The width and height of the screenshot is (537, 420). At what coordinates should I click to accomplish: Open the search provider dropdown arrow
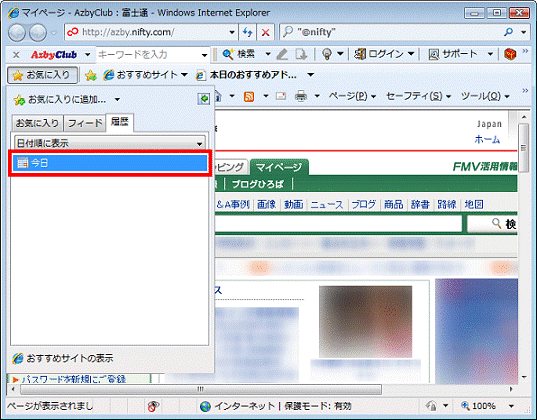coord(524,33)
